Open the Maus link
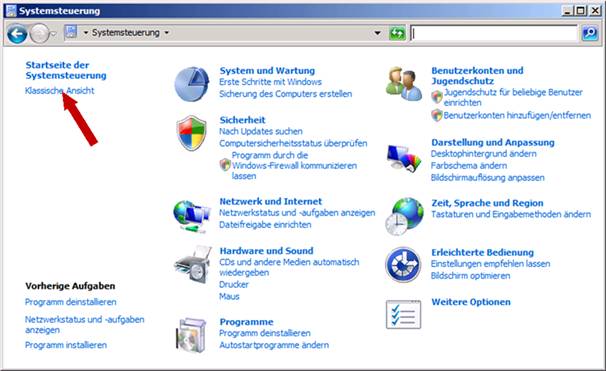The width and height of the screenshot is (606, 371). coord(229,296)
